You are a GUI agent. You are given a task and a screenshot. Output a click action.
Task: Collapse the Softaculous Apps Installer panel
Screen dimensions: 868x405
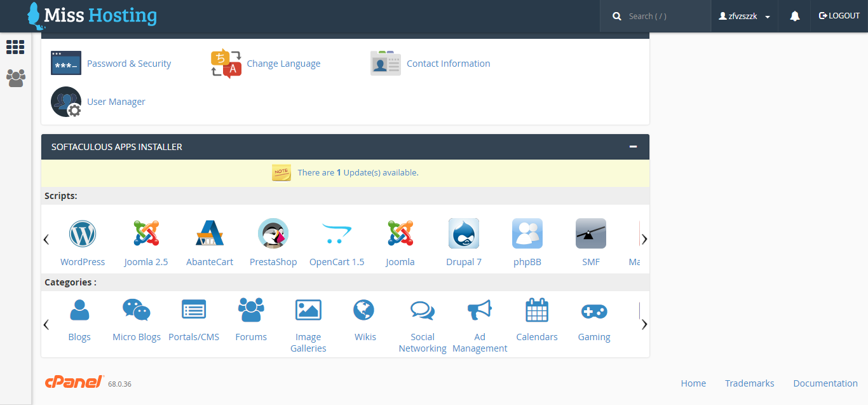pos(633,147)
